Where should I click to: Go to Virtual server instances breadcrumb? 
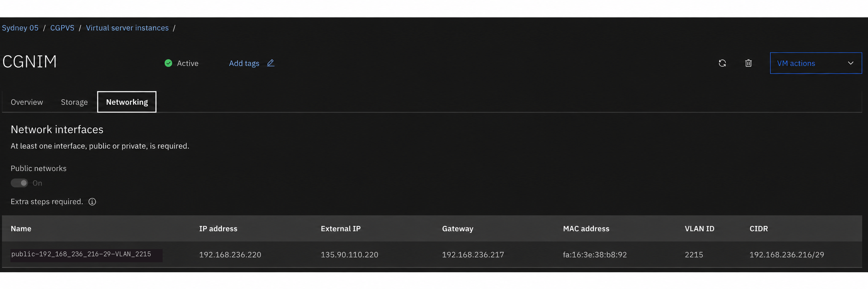pyautogui.click(x=127, y=28)
